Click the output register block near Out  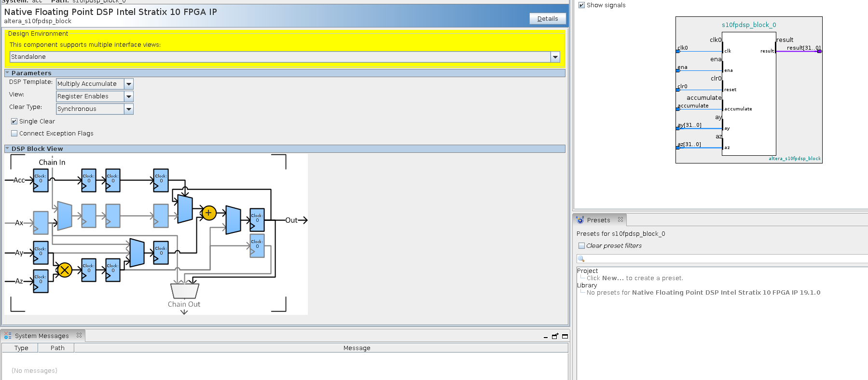(257, 220)
